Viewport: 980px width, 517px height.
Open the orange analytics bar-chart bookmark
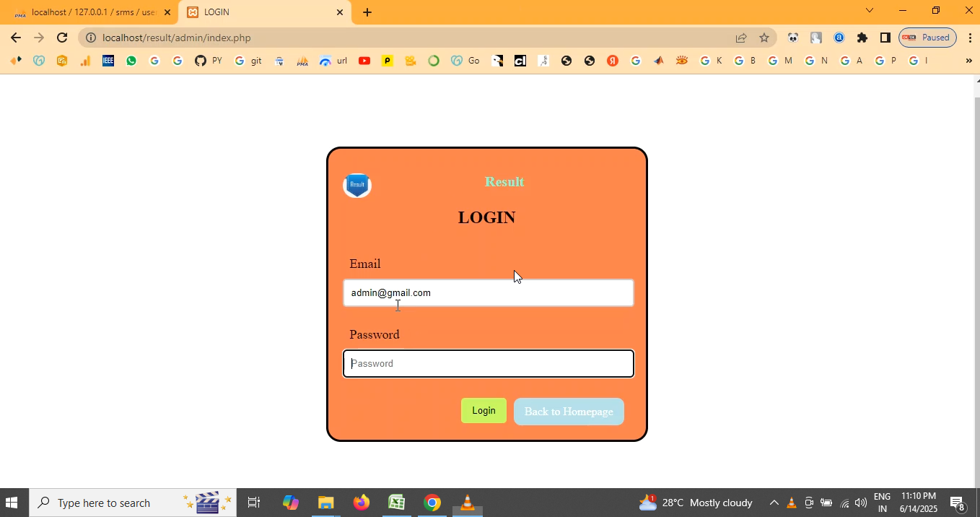tap(85, 61)
